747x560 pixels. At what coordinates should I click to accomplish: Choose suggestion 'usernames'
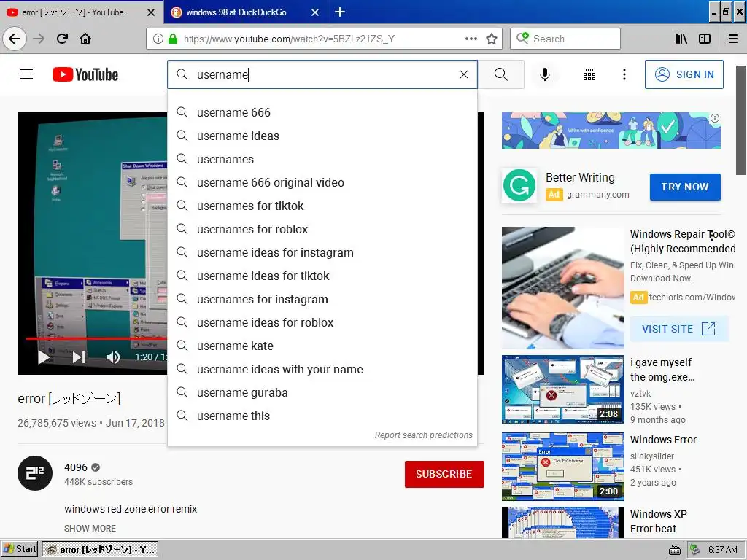[x=322, y=159]
